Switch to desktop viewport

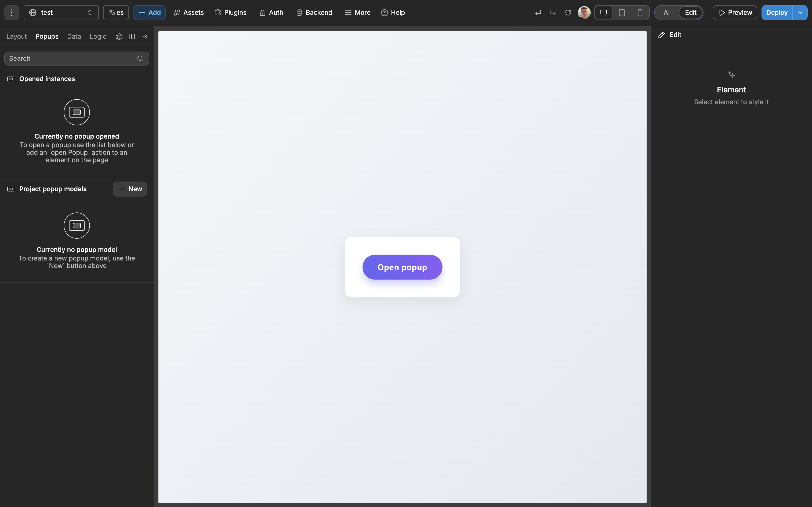[x=603, y=12]
